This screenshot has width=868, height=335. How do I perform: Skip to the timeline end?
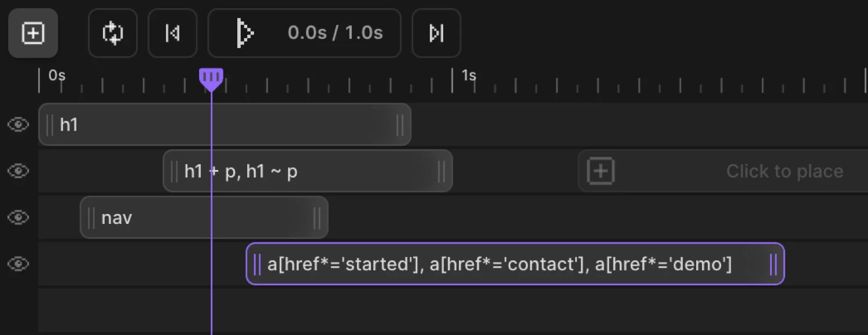pos(436,33)
